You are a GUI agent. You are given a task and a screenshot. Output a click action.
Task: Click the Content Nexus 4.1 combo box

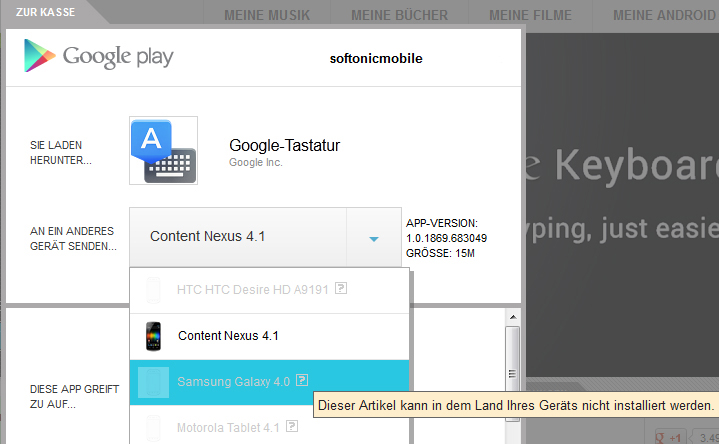265,237
